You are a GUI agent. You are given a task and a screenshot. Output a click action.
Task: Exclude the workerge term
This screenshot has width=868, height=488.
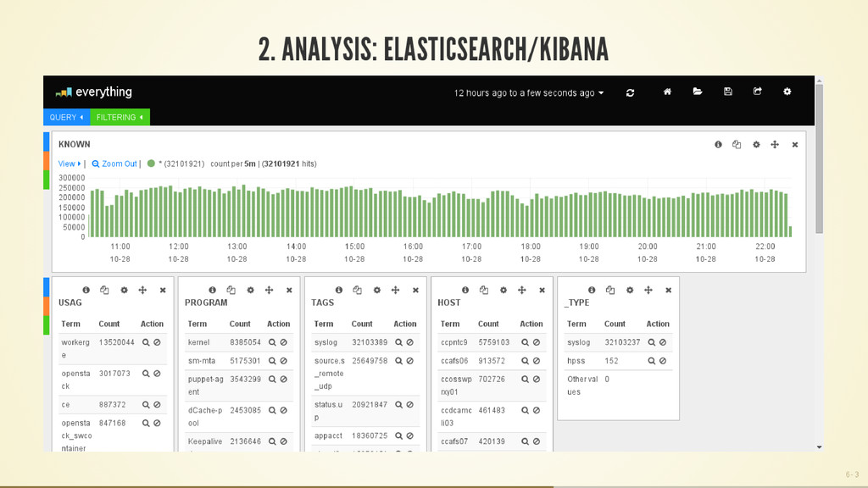click(157, 342)
